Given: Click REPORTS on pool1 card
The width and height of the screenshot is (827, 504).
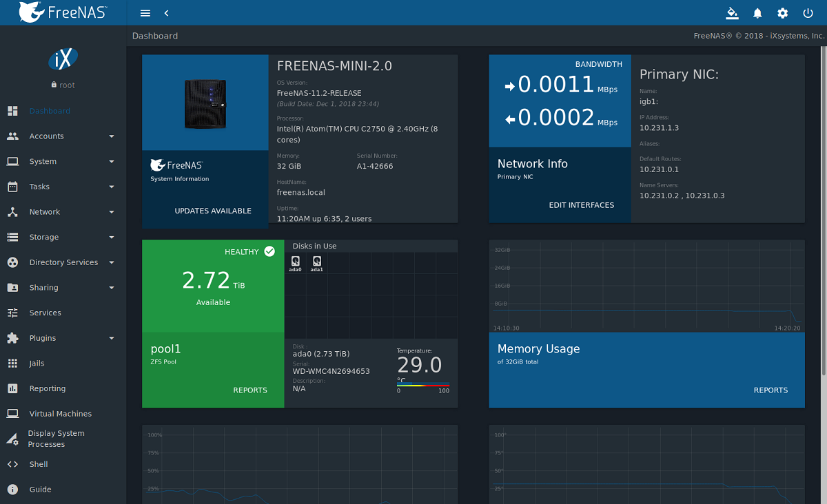Looking at the screenshot, I should pyautogui.click(x=250, y=390).
